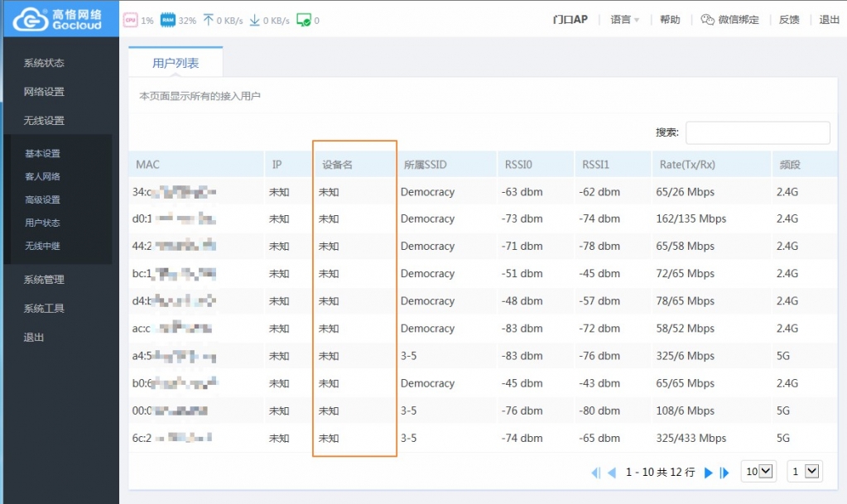Click the 帮助 help link
This screenshot has width=847, height=504.
click(670, 20)
